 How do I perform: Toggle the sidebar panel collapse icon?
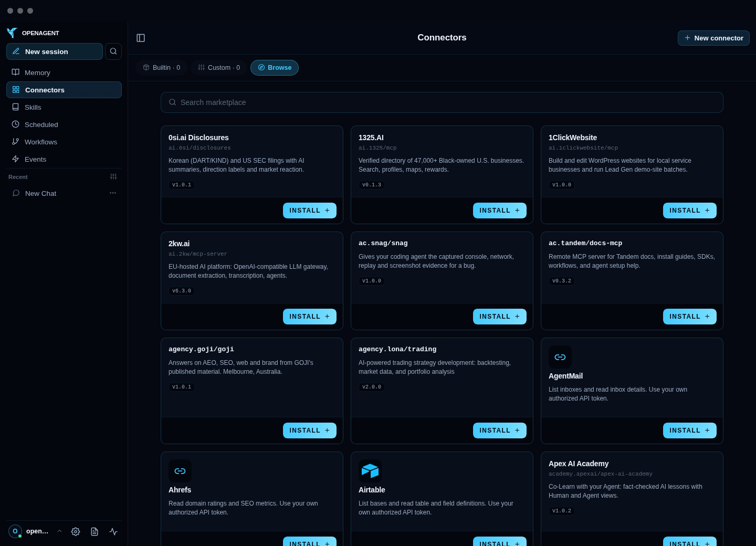(x=141, y=38)
